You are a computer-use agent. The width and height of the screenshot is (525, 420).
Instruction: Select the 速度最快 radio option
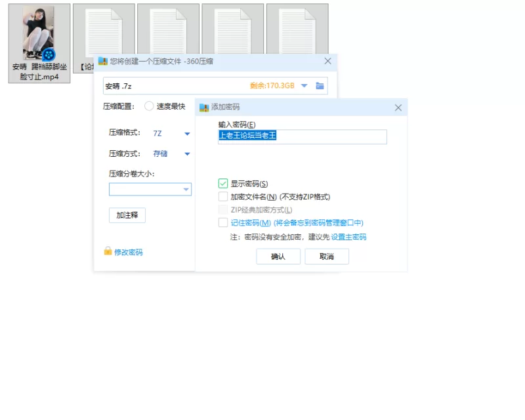pyautogui.click(x=149, y=106)
